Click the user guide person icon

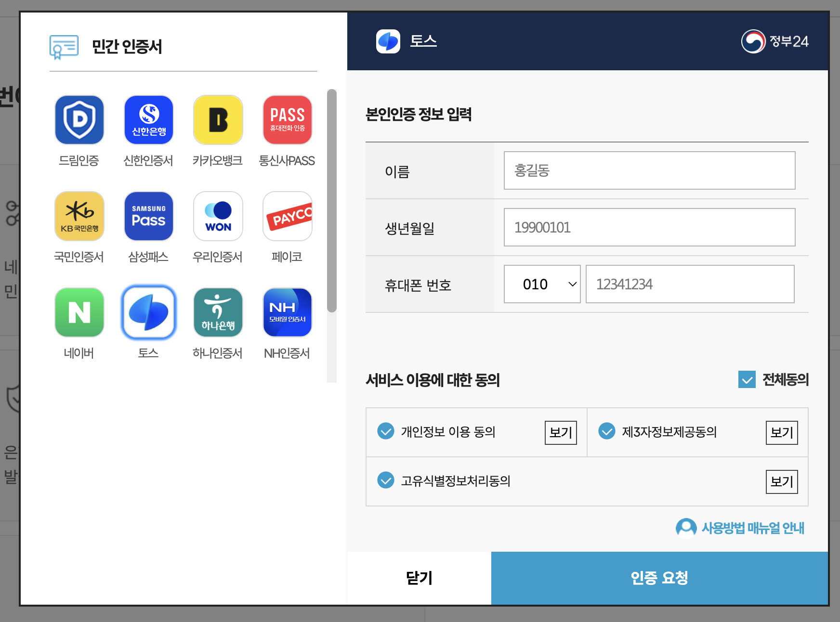click(686, 528)
